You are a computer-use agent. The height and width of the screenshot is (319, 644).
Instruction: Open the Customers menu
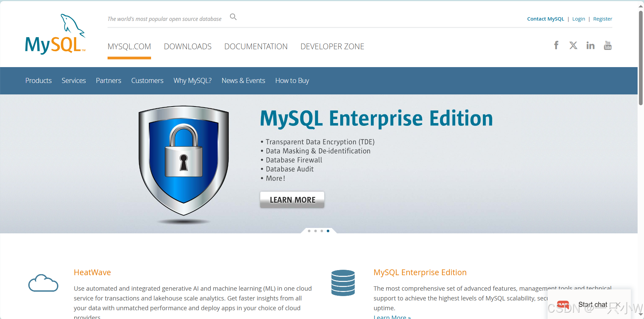click(147, 81)
